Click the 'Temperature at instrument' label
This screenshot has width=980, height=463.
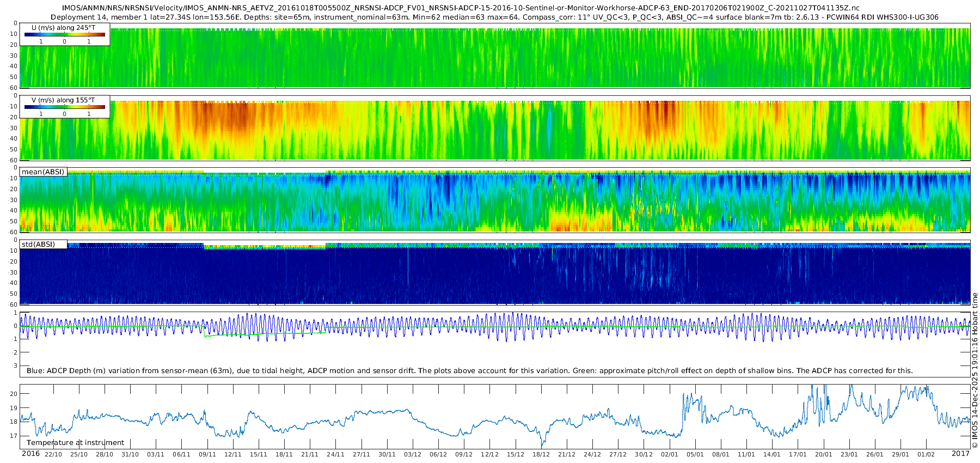click(75, 443)
